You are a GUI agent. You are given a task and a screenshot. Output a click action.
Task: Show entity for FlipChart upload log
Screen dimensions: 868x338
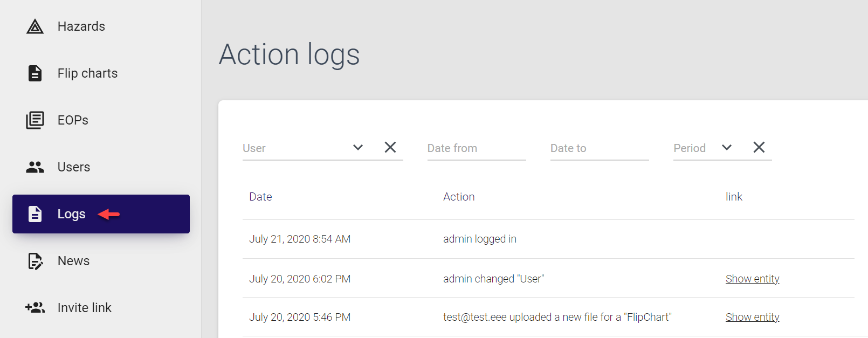click(x=752, y=317)
